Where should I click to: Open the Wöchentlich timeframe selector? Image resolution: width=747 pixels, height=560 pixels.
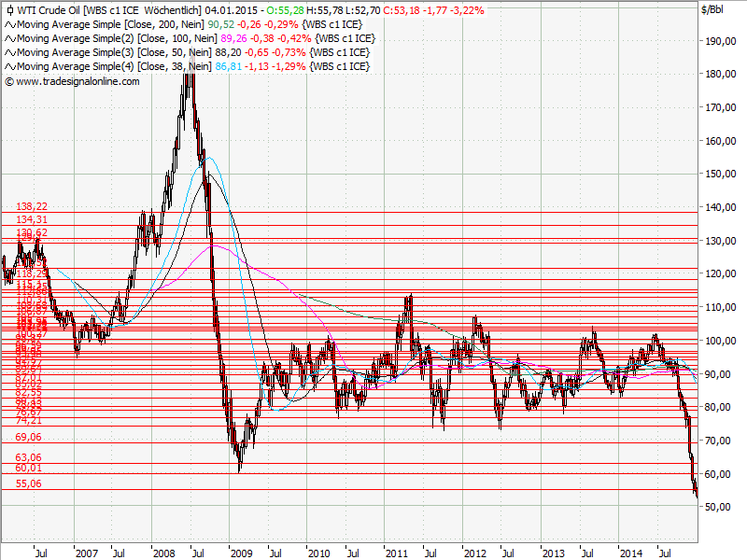point(175,10)
